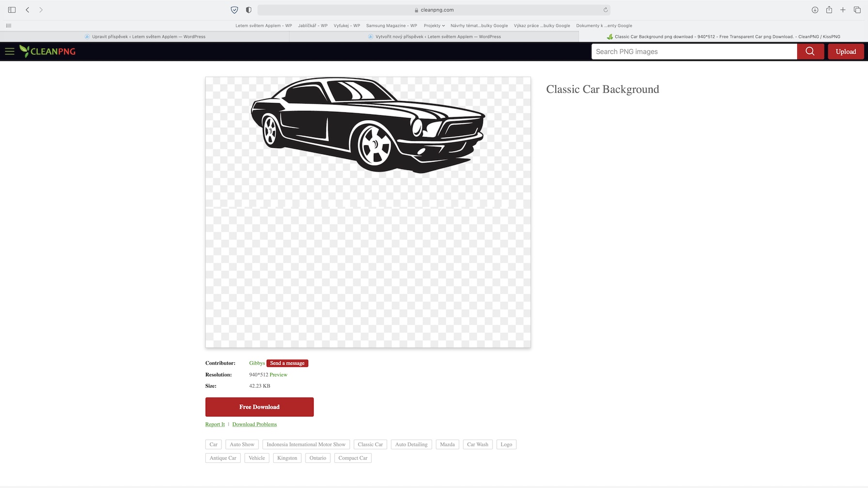Click the cleanpng.com address bar
The height and width of the screenshot is (488, 868).
(434, 10)
